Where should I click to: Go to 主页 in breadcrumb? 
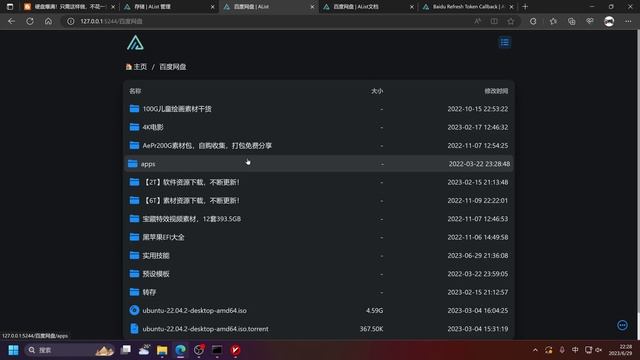coord(140,67)
